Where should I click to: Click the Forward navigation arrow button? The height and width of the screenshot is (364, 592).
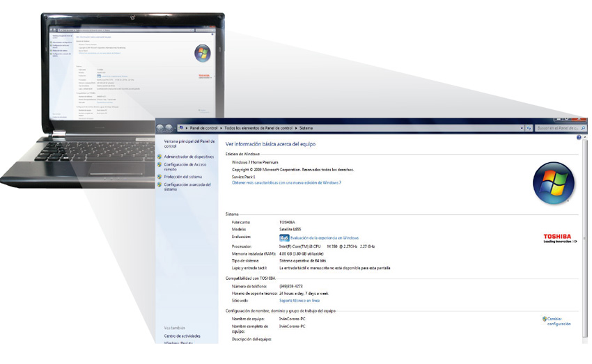tap(169, 128)
